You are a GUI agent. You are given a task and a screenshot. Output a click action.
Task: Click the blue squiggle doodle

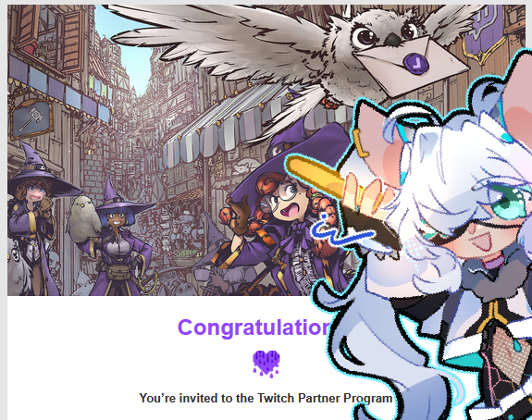click(x=341, y=230)
